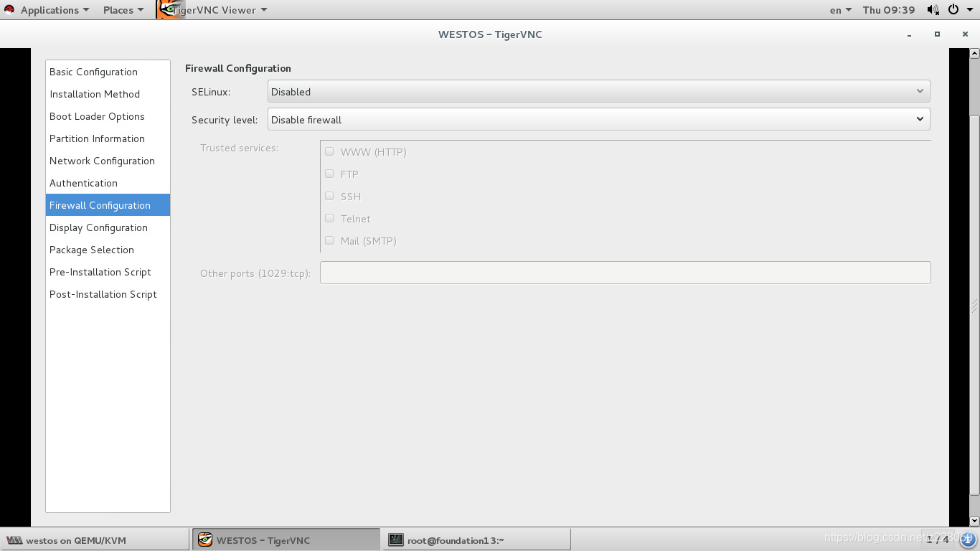Toggle the SSH trusted service checkbox
The image size is (980, 551).
pyautogui.click(x=329, y=196)
